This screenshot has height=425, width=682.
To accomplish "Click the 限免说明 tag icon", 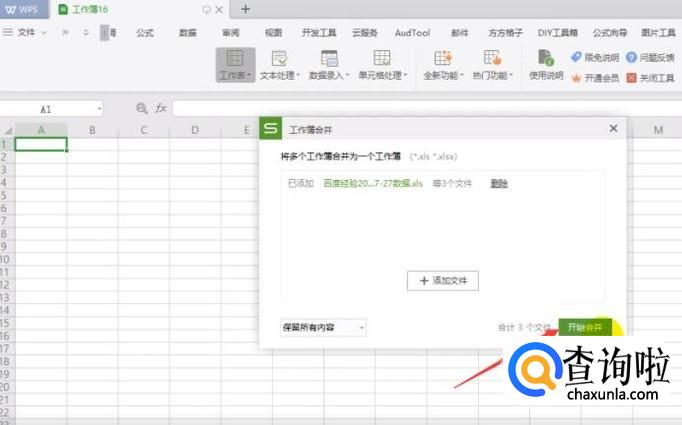I will click(x=576, y=57).
